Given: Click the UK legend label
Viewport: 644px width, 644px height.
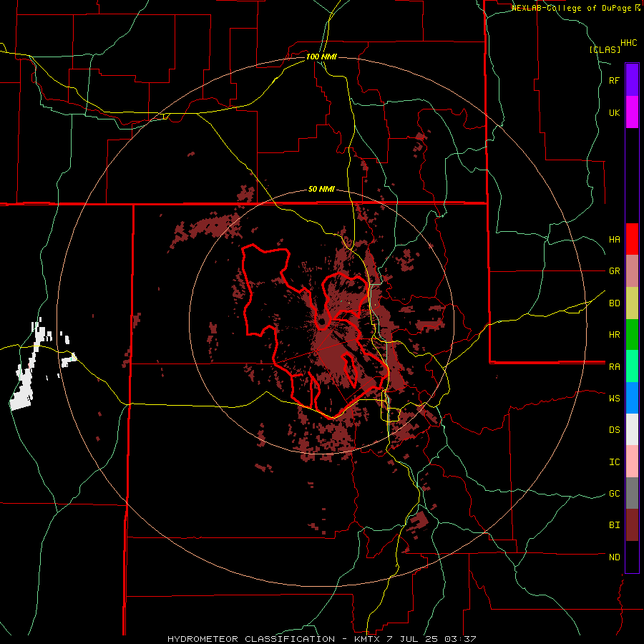Looking at the screenshot, I should [614, 112].
